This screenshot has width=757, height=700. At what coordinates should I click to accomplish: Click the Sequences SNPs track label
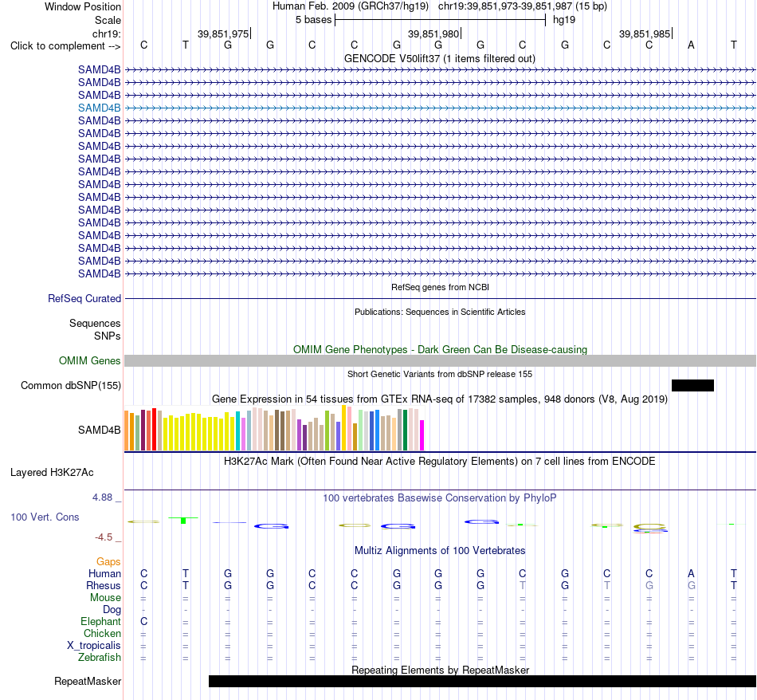pos(95,329)
